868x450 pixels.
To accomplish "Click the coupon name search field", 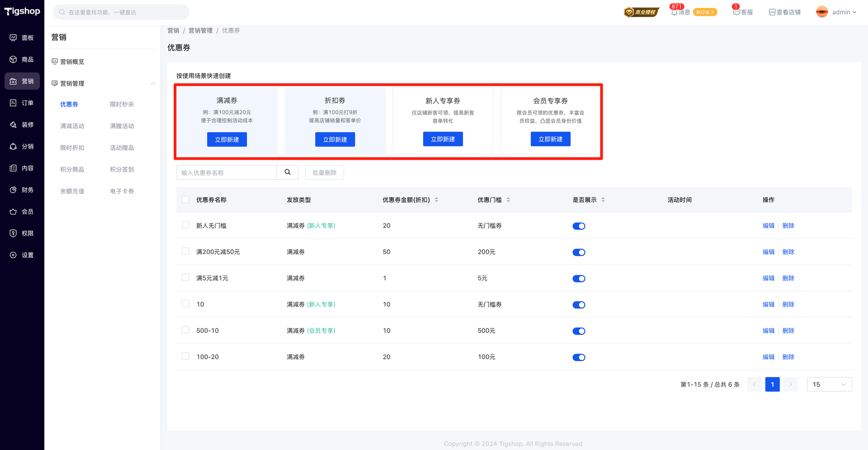I will (227, 173).
